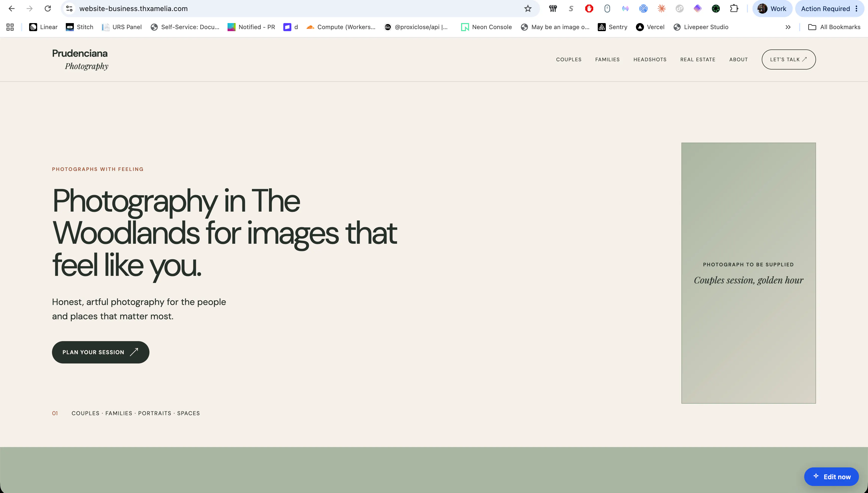Click the S-shaped extension icon

(571, 9)
